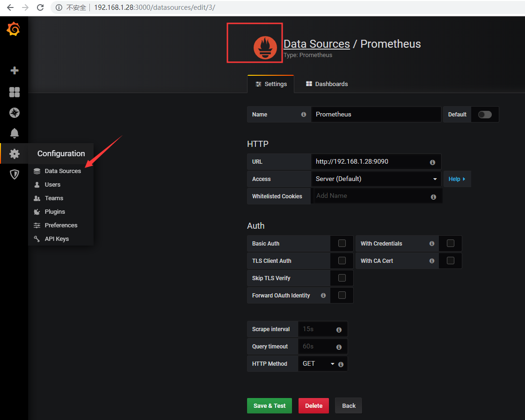Click the Scrape interval info icon

coord(339,330)
